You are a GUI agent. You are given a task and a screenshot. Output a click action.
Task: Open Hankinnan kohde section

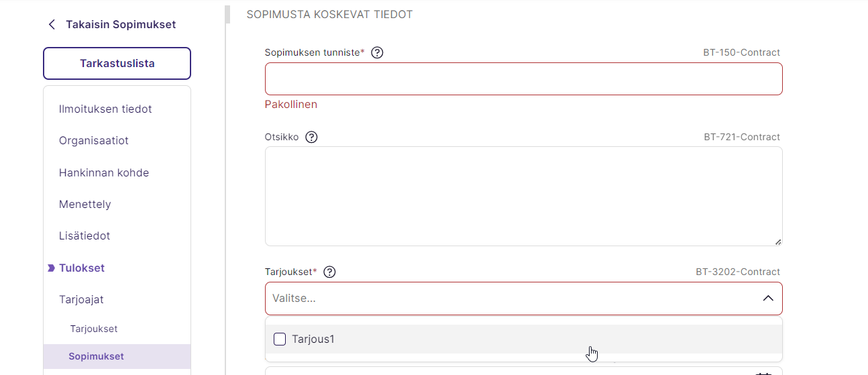pos(104,172)
